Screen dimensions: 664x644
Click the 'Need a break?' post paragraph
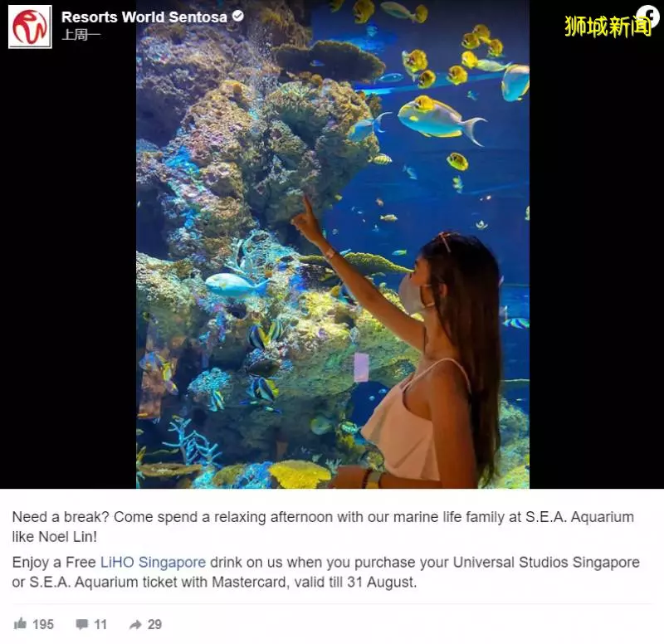tap(323, 527)
